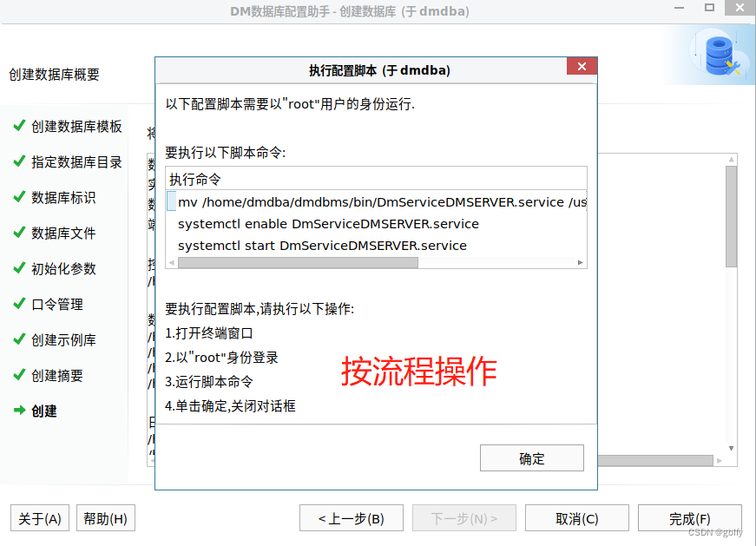This screenshot has height=546, width=756.
Task: Click the database icon in the header
Action: tap(720, 56)
